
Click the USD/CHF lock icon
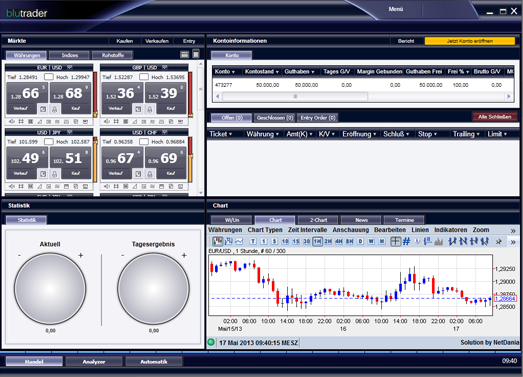pos(150,174)
